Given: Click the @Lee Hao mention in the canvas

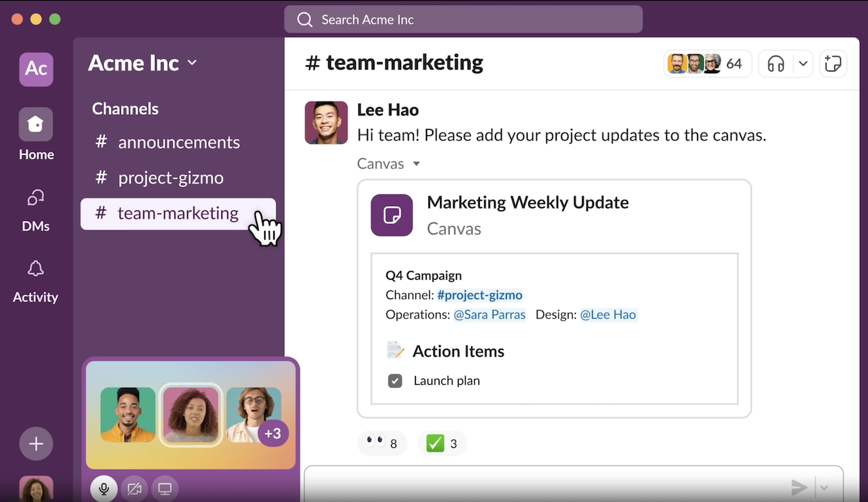Looking at the screenshot, I should 608,315.
